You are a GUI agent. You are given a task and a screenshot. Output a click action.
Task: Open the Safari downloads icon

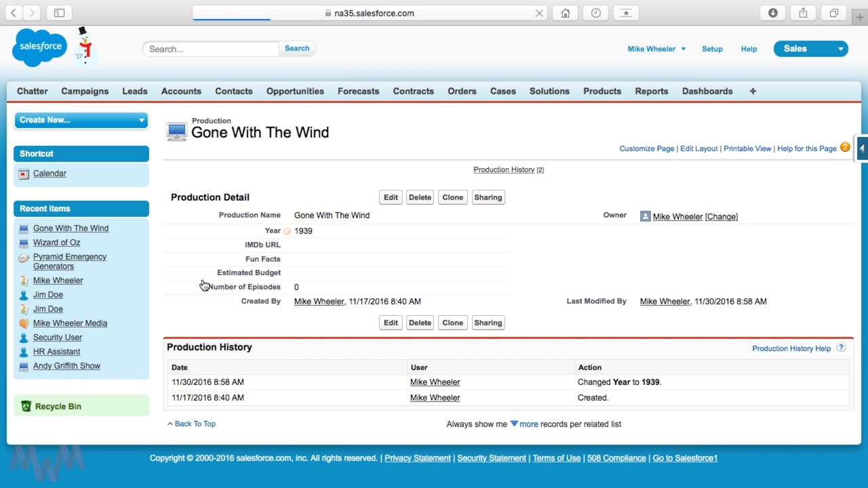pos(772,13)
